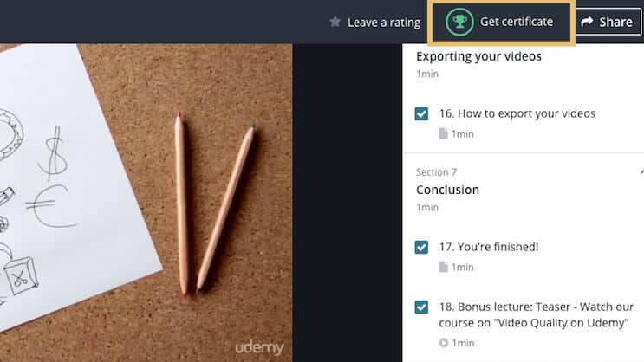Toggle the completion checkbox for lecture 17
The height and width of the screenshot is (362, 644).
click(x=421, y=247)
